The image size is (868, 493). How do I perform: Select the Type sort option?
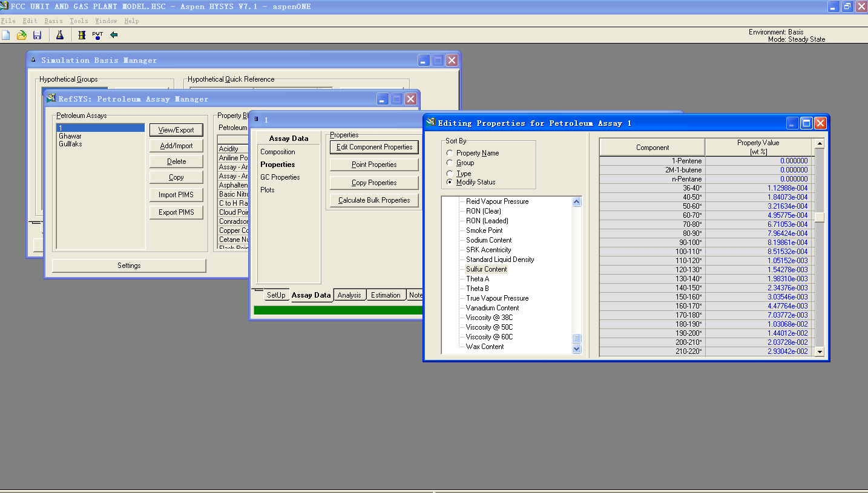(449, 174)
